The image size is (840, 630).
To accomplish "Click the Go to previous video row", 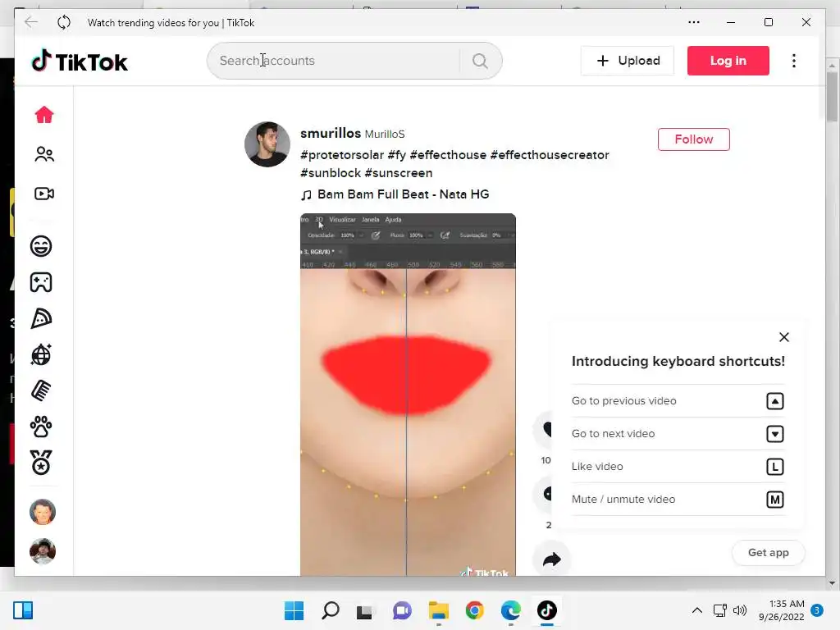I will pyautogui.click(x=678, y=400).
